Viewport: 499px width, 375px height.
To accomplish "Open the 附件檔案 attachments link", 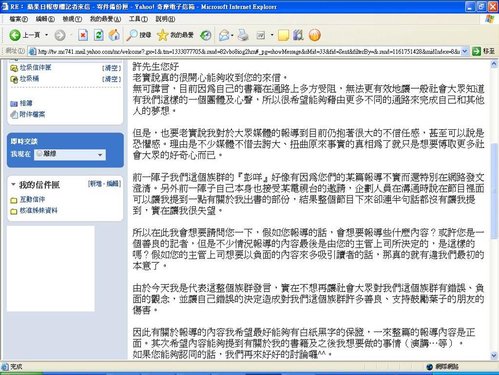I will click(32, 114).
